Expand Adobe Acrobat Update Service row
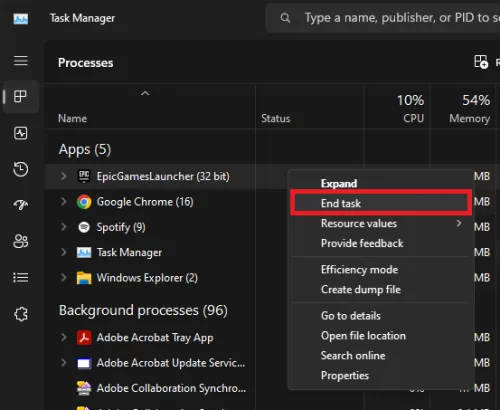 tap(64, 363)
